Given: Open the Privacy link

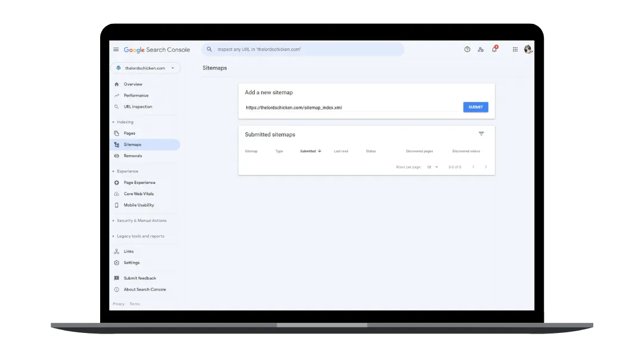Looking at the screenshot, I should [x=118, y=304].
